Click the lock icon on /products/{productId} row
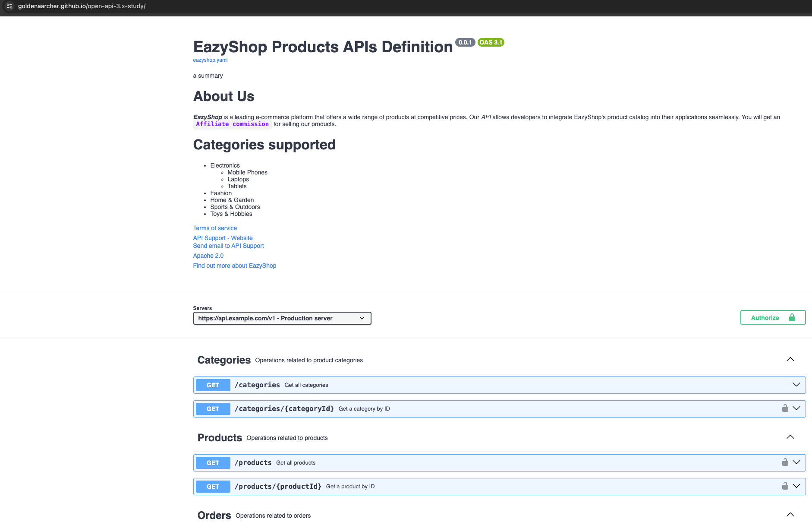The height and width of the screenshot is (522, 812). pyautogui.click(x=785, y=486)
